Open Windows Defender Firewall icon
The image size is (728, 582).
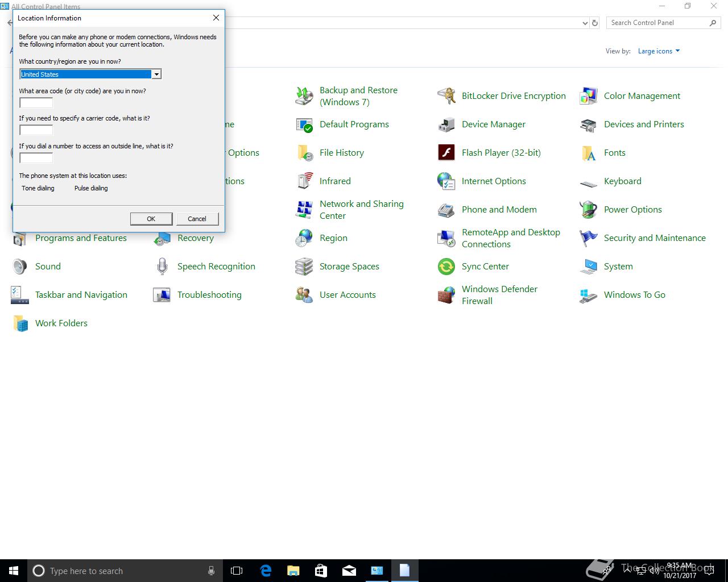[446, 295]
